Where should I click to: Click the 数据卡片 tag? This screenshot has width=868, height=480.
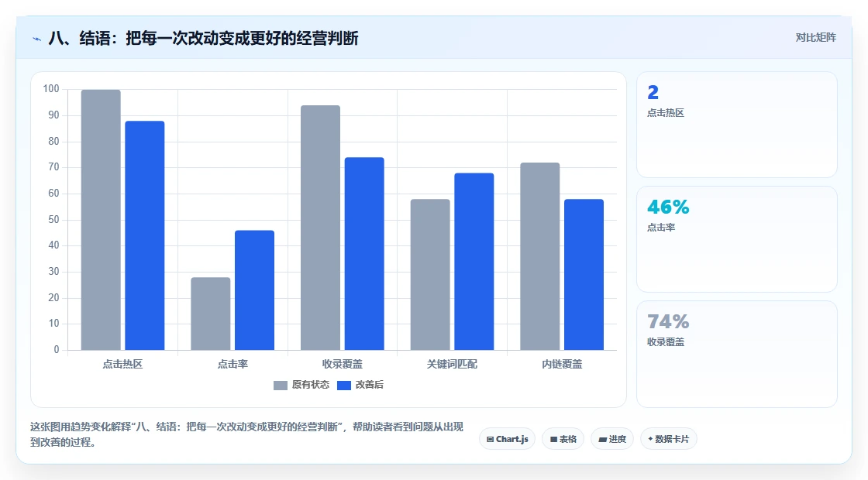click(x=668, y=439)
